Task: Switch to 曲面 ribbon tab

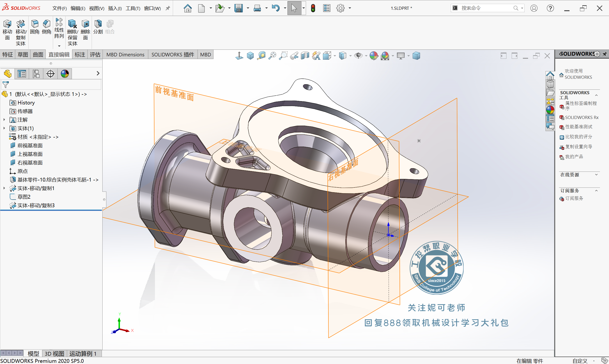Action: (38, 54)
